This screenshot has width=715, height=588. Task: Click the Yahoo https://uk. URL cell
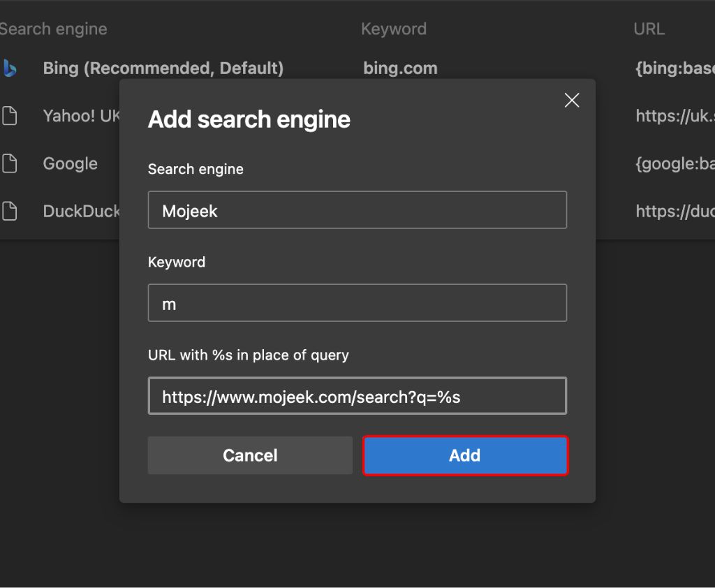[x=675, y=116]
